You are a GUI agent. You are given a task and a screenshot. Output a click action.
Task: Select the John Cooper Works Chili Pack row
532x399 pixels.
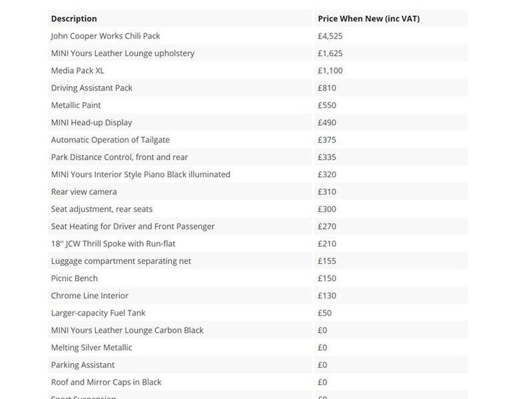pos(258,36)
